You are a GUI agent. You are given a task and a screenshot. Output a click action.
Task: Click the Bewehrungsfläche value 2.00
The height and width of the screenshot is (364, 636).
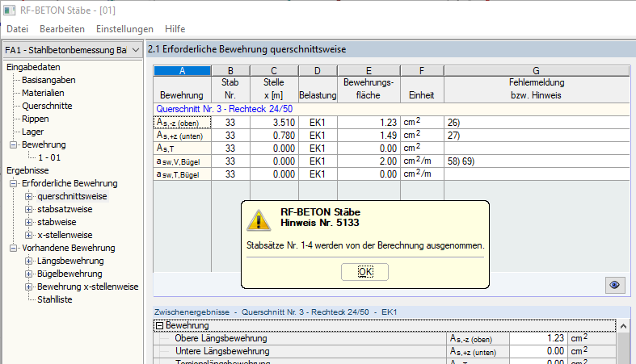pyautogui.click(x=369, y=161)
